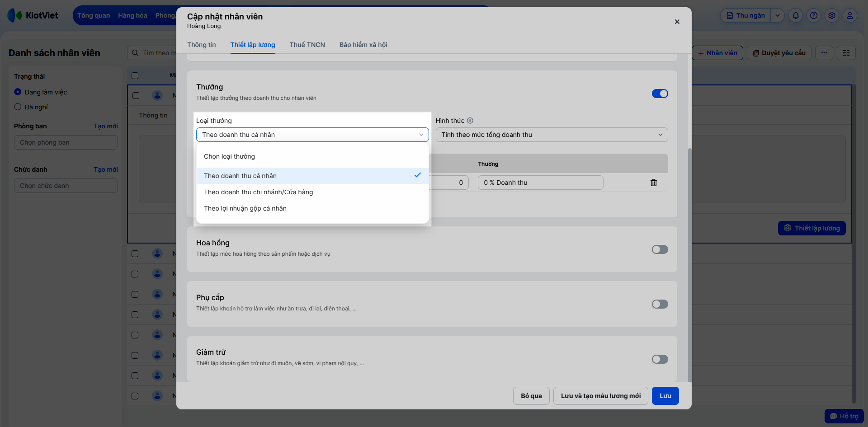Click the column layout view icon
Viewport: 868px width, 427px height.
(x=846, y=53)
